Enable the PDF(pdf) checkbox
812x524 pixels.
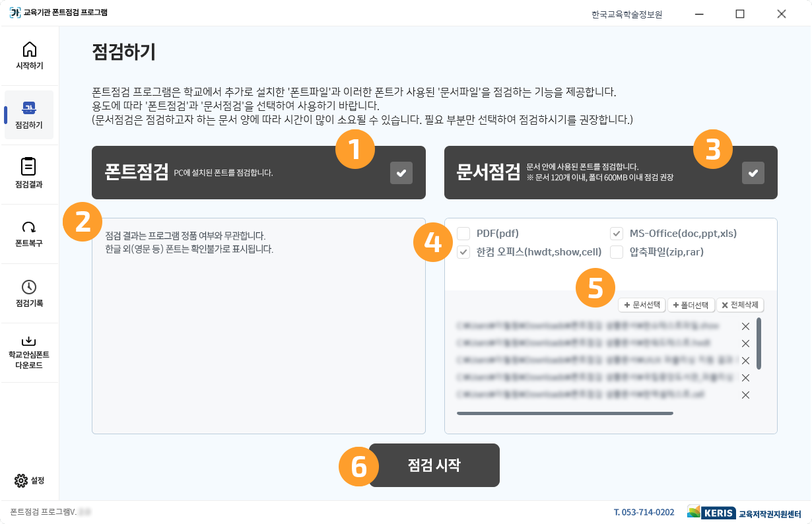click(x=462, y=233)
